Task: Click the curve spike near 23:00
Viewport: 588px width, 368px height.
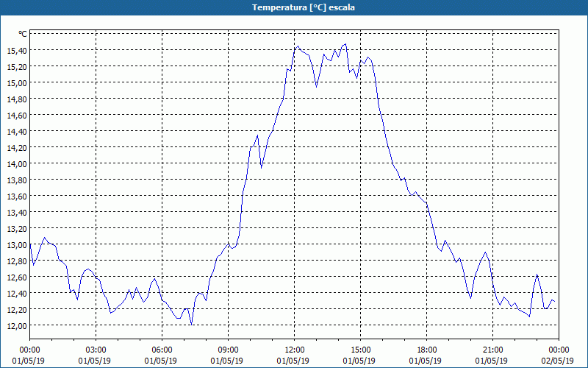Action: (537, 275)
